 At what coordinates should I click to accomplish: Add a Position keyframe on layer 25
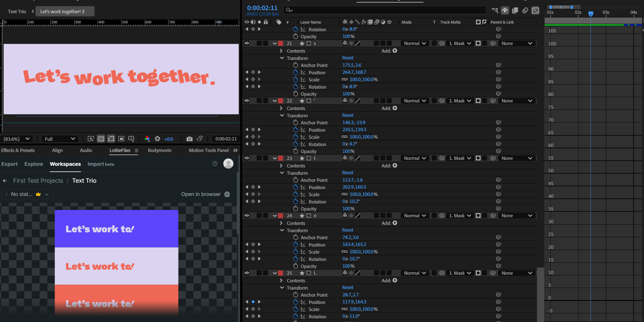click(253, 302)
